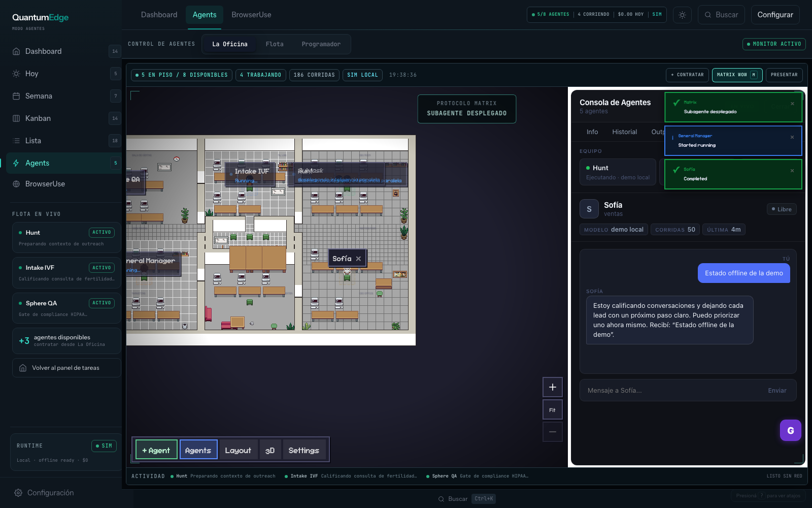Image resolution: width=812 pixels, height=508 pixels.
Task: Click the + Agent button on map toolbar
Action: [156, 450]
